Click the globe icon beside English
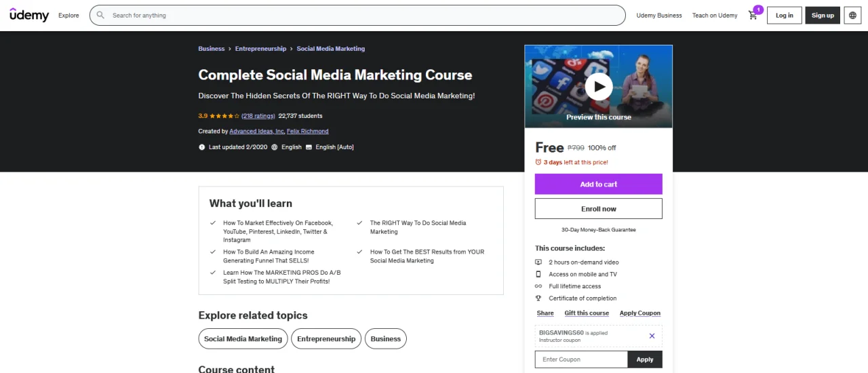This screenshot has width=868, height=373. (x=275, y=147)
